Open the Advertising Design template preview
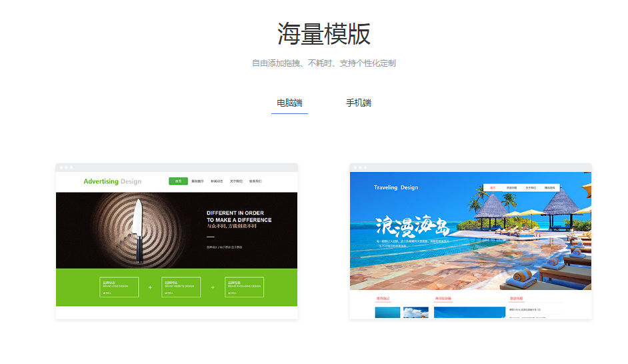Viewport: 628px width, 364px height. pyautogui.click(x=177, y=241)
